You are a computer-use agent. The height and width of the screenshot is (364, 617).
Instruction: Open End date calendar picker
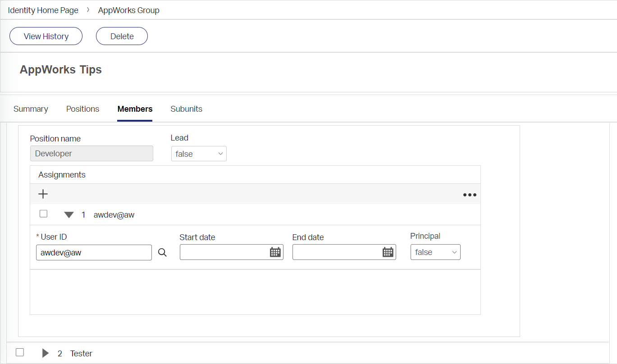(x=388, y=252)
